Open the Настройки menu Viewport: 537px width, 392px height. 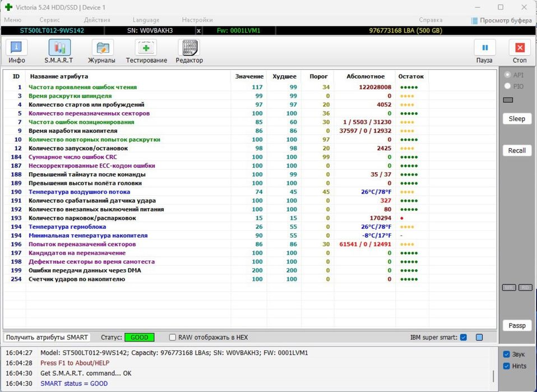[x=197, y=20]
